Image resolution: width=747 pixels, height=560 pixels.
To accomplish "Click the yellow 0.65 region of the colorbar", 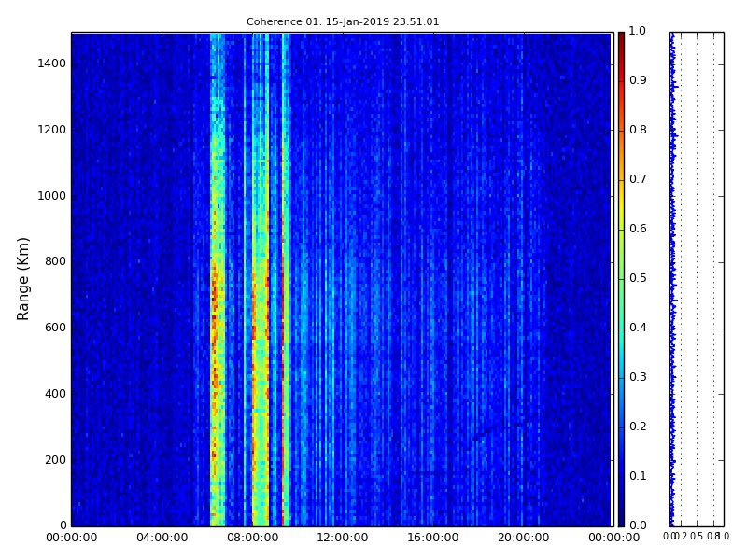I will pyautogui.click(x=621, y=204).
